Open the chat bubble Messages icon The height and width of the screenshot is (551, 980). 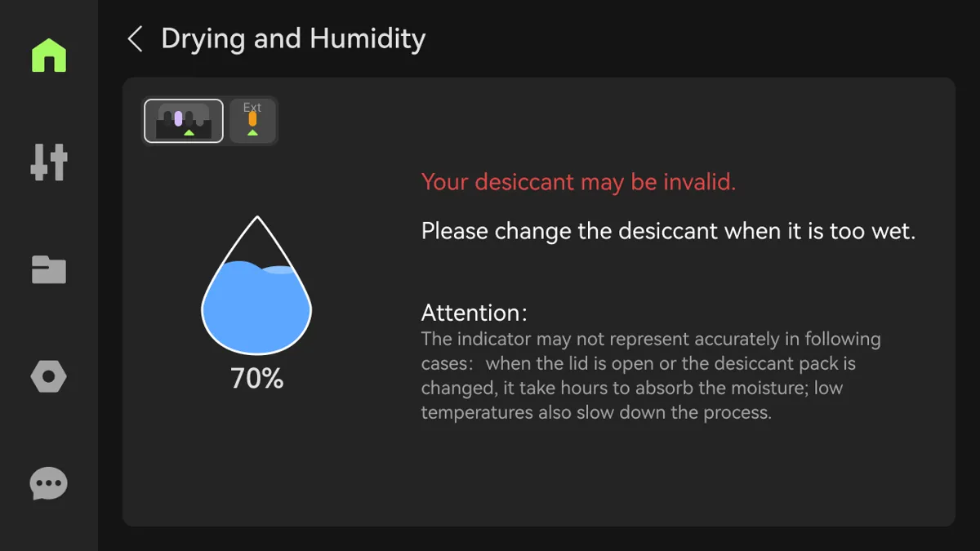click(x=49, y=483)
